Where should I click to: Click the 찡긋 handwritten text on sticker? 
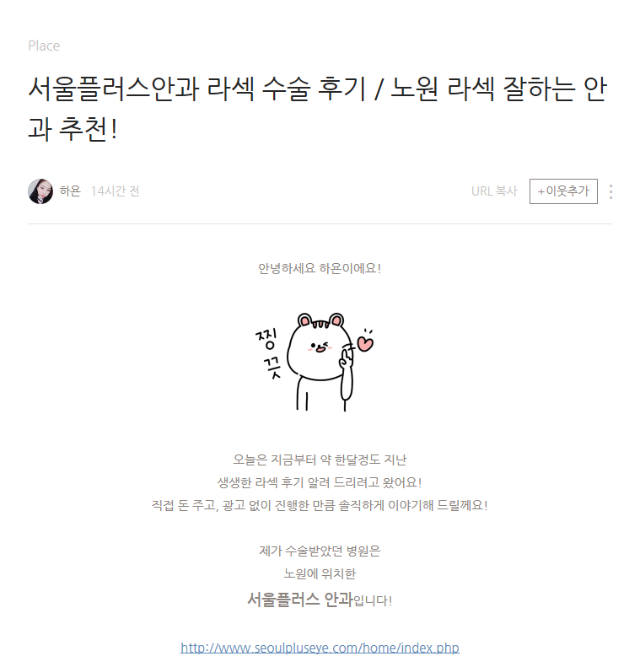coord(269,353)
